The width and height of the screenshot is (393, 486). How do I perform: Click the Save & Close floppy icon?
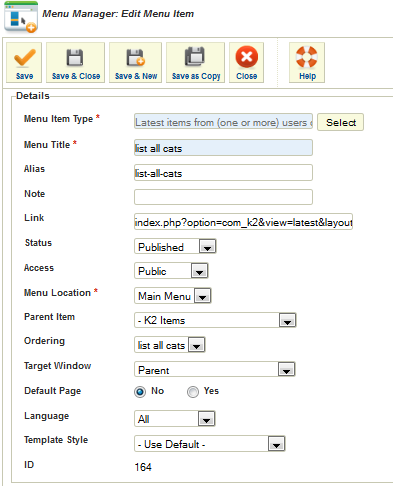pos(75,57)
